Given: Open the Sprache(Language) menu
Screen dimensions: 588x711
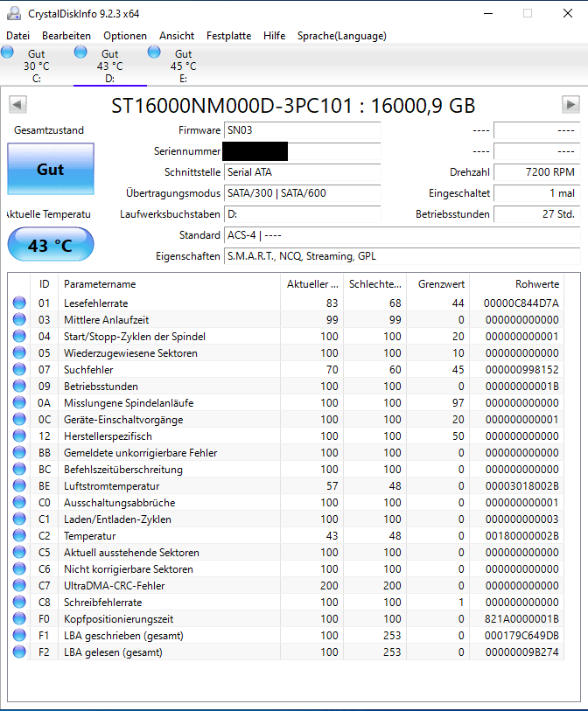Looking at the screenshot, I should coord(341,36).
